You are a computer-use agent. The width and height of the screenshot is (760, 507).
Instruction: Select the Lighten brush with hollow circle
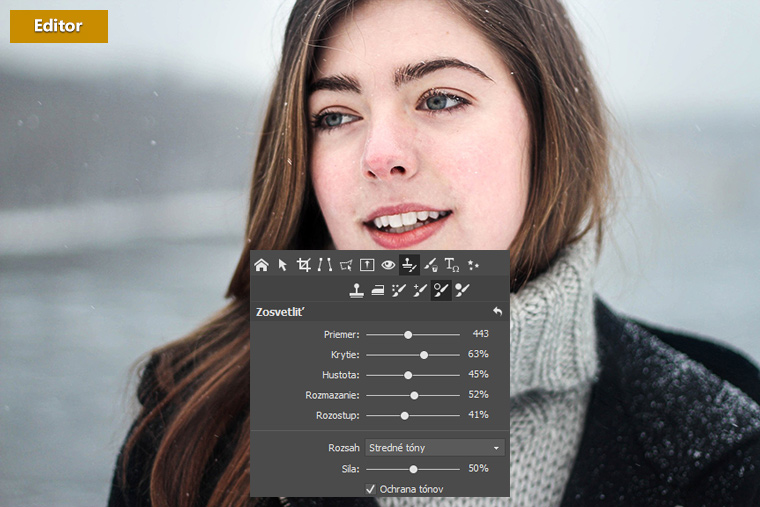tap(441, 290)
